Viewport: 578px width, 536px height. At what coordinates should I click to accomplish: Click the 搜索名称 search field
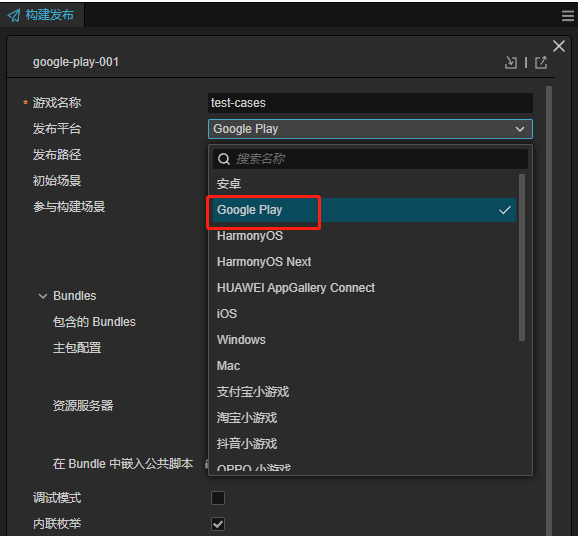coord(370,159)
